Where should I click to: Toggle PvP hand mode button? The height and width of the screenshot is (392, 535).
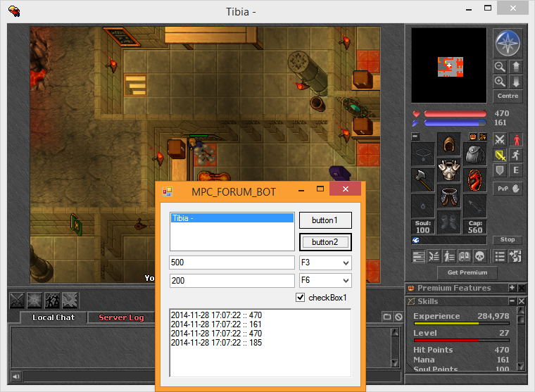[x=508, y=189]
